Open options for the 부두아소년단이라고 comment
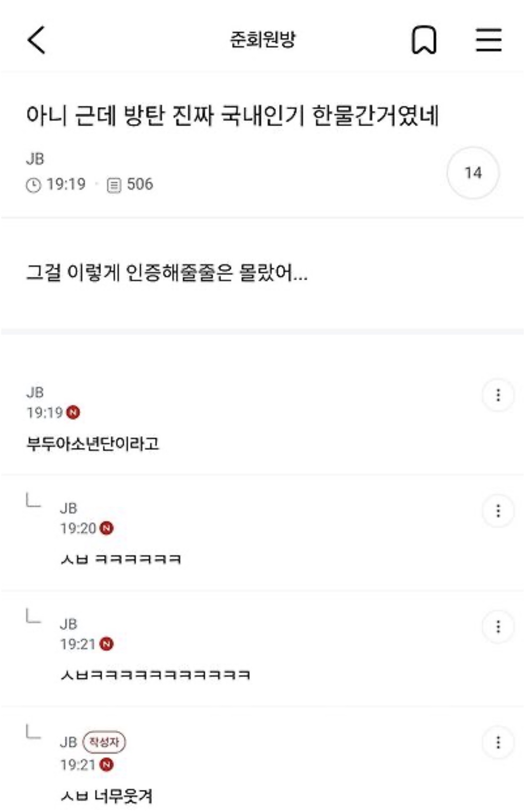The width and height of the screenshot is (525, 812). (498, 395)
